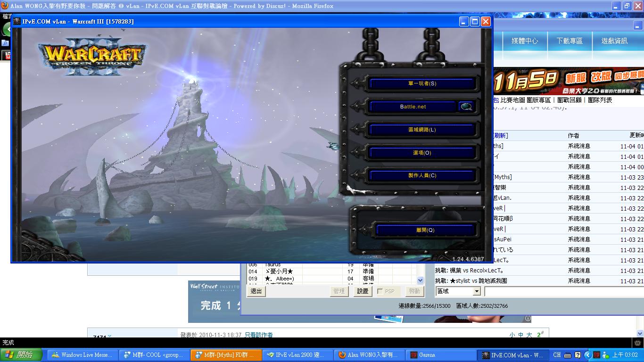Click the 設置 settings button
Viewport: 644px width, 362px height.
363,291
